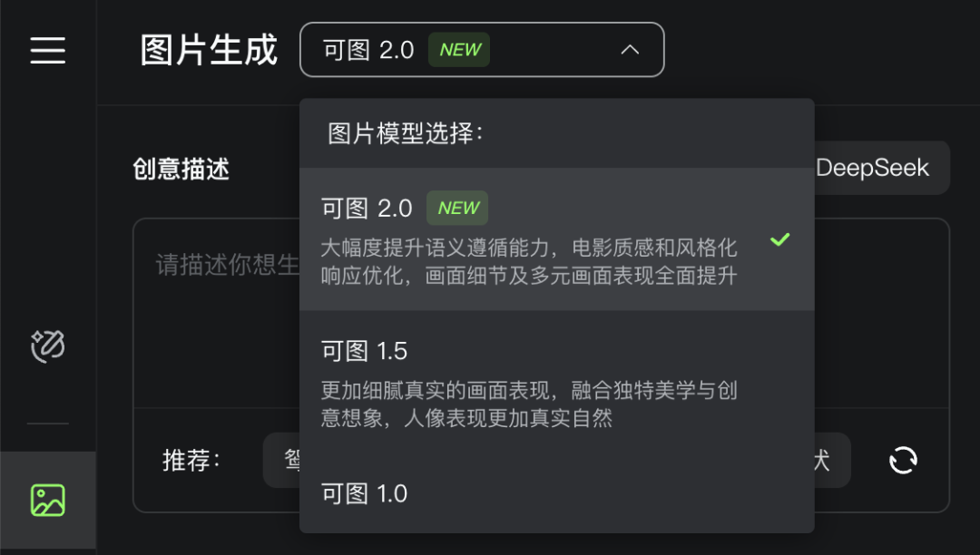Choose the 可图 1.0 model option
This screenshot has height=555, width=980.
coord(557,493)
